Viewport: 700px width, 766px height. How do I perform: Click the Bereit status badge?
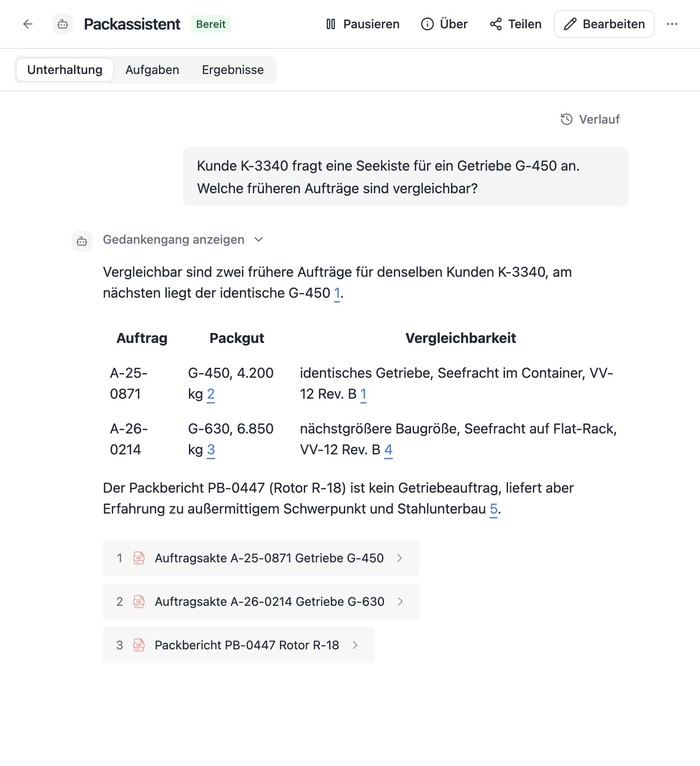(x=211, y=24)
